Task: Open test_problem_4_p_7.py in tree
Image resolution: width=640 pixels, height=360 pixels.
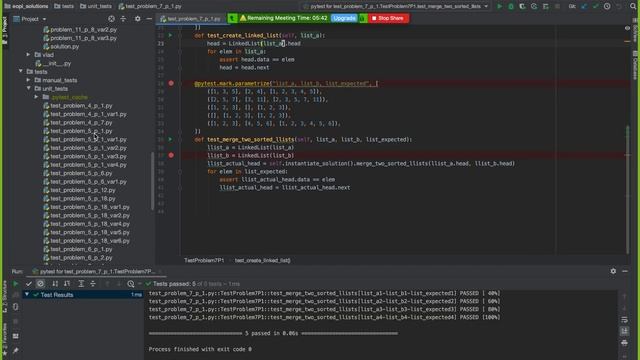Action: [81, 122]
